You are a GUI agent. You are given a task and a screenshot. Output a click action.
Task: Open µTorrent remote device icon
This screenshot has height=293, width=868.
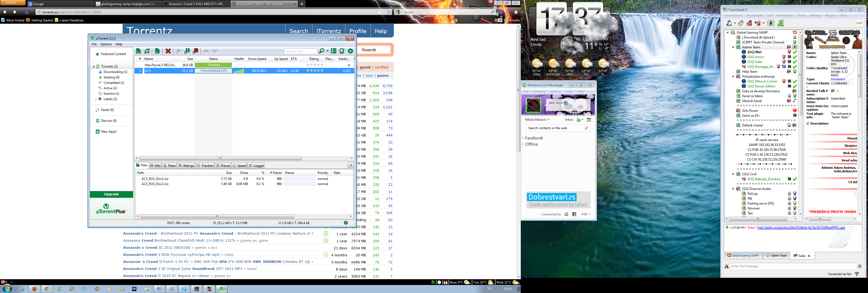click(x=342, y=51)
